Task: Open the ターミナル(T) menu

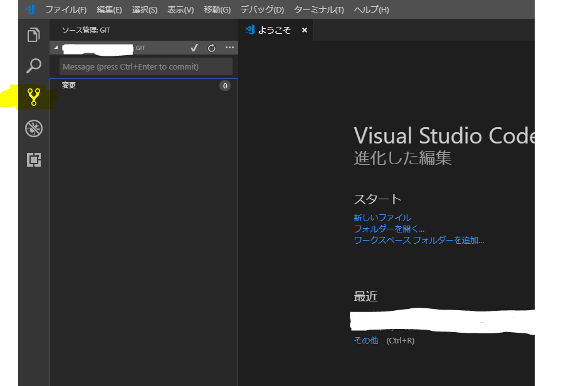Action: coord(318,10)
